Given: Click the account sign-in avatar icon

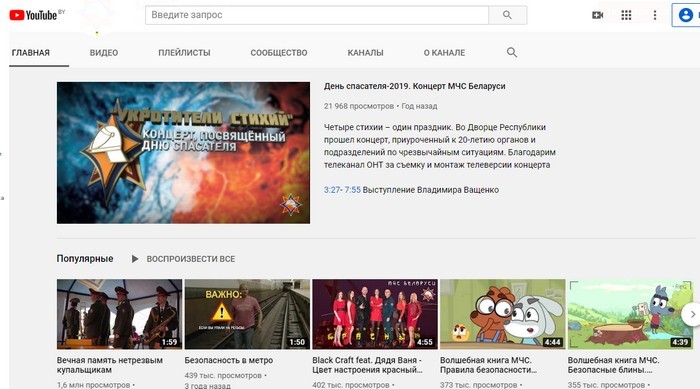Looking at the screenshot, I should coord(685,15).
